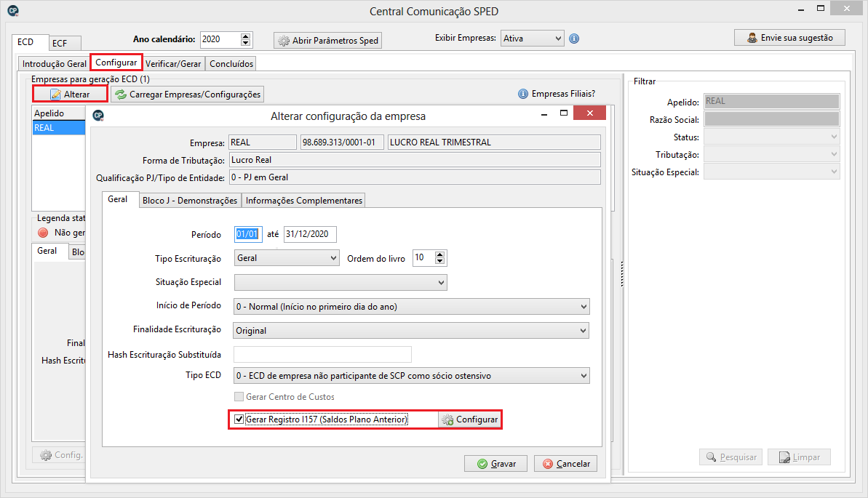Click the Qualificação PJ em Geral field
The width and height of the screenshot is (868, 498).
[415, 177]
